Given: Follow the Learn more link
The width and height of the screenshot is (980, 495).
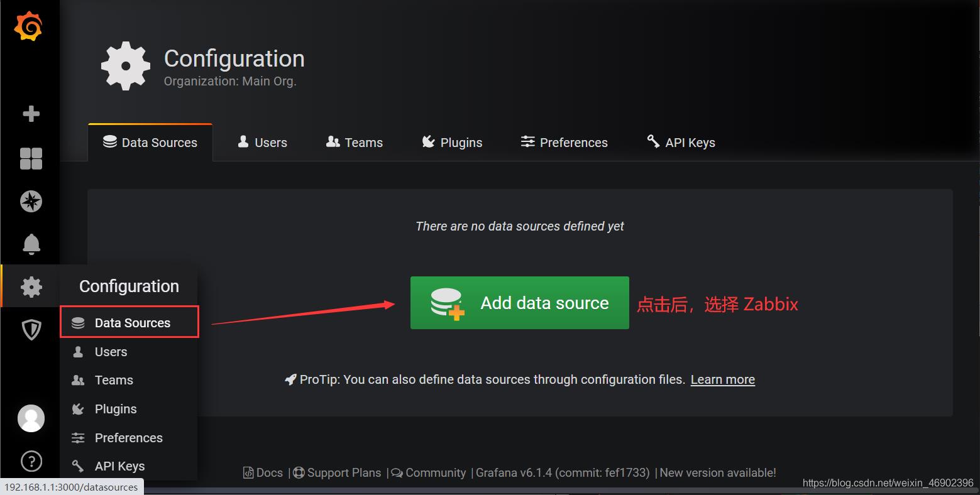Looking at the screenshot, I should [723, 379].
